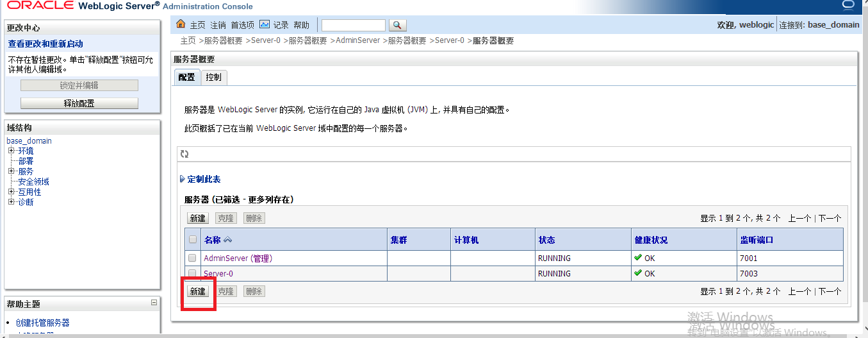Click 下一个 below the table
The width and height of the screenshot is (868, 338).
coord(830,291)
